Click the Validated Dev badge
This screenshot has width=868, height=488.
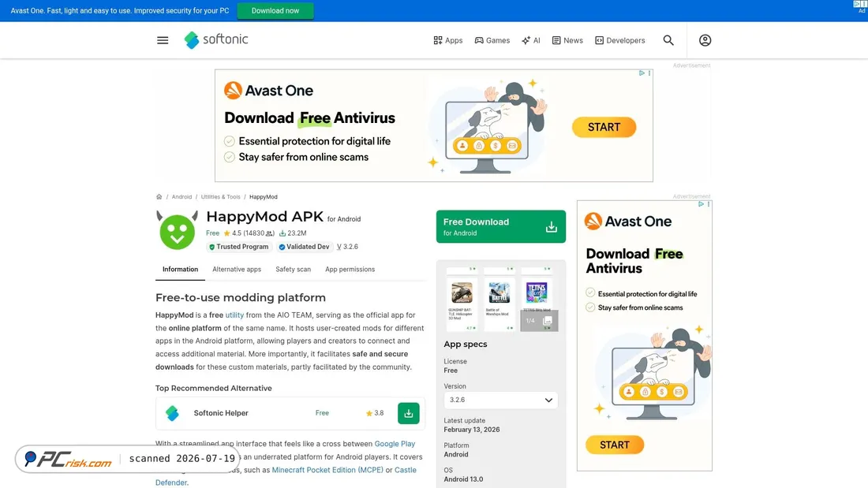pos(304,247)
